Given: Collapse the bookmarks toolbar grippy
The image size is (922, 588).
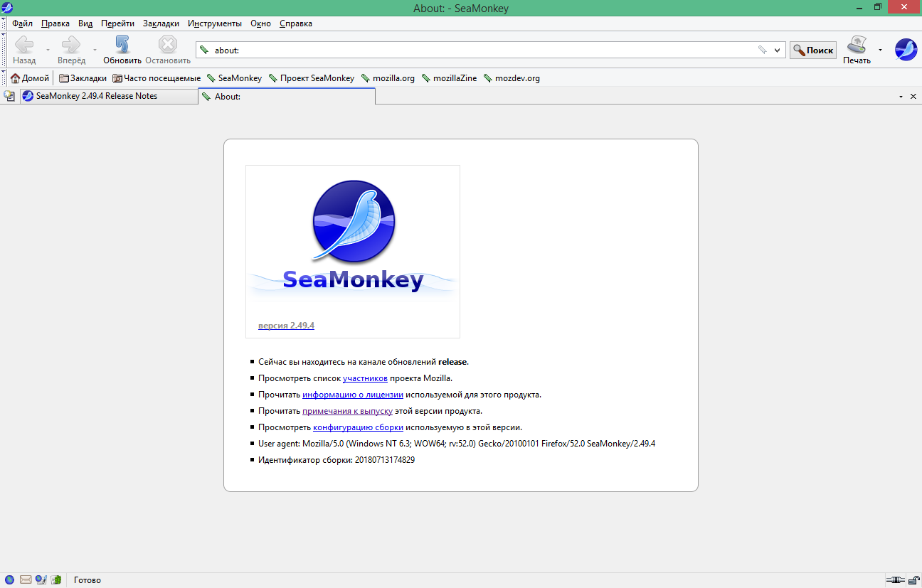Looking at the screenshot, I should [x=4, y=77].
